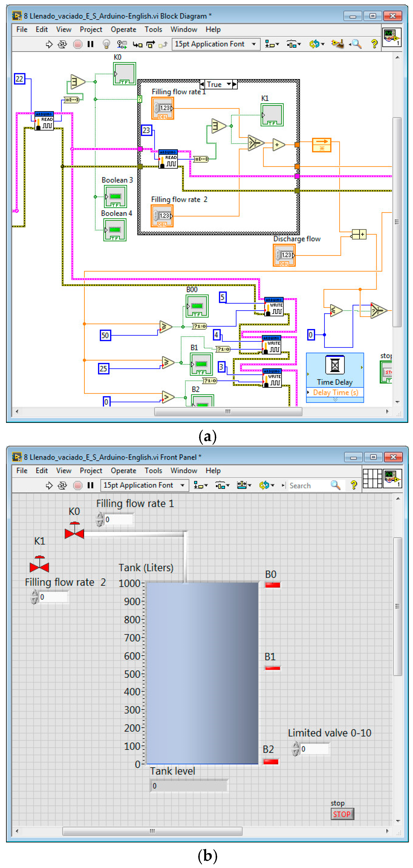The height and width of the screenshot is (868, 413).
Task: Open context help question mark in Front Panel toolbar
Action: (353, 485)
